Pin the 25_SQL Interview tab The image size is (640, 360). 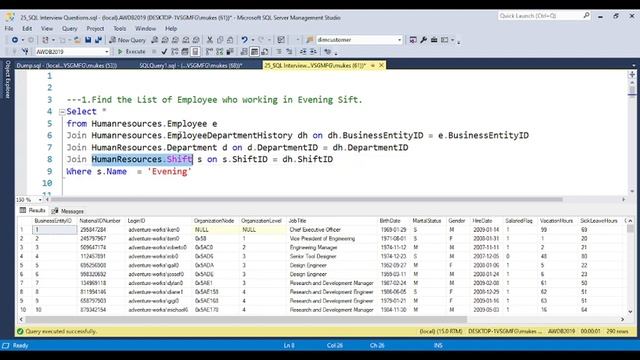click(373, 65)
